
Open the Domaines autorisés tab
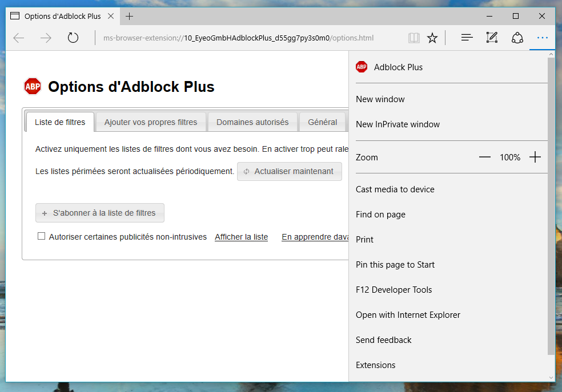tap(252, 122)
